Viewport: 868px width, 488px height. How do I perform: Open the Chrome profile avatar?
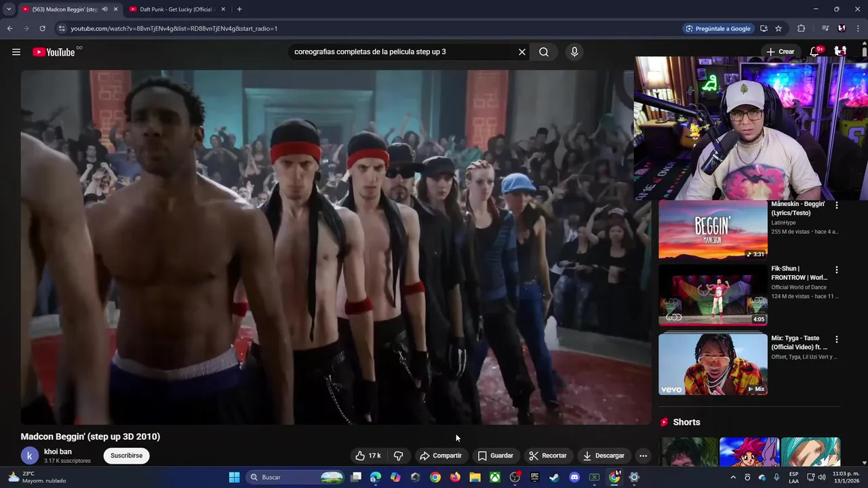point(842,28)
